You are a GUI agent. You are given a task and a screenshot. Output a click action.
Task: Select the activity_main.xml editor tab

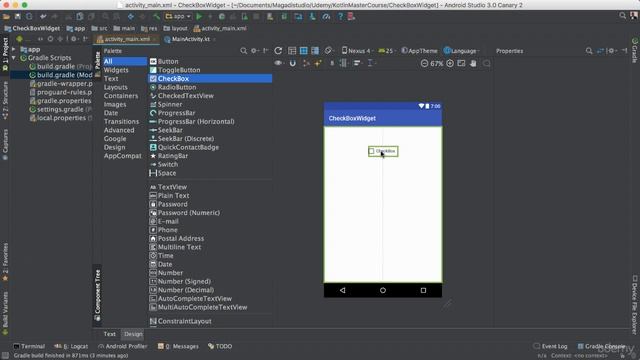click(x=127, y=39)
